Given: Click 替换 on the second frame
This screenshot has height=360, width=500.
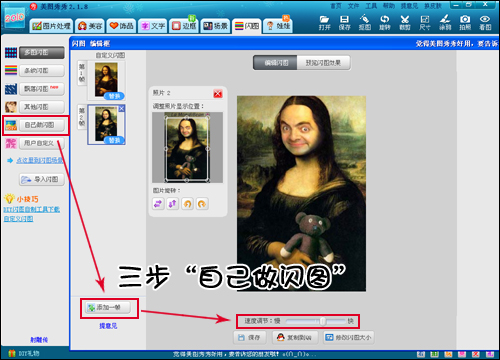Looking at the screenshot, I should tap(114, 140).
